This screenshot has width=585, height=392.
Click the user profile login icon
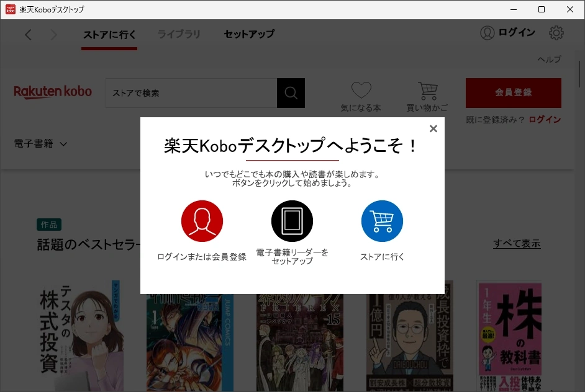(x=487, y=33)
